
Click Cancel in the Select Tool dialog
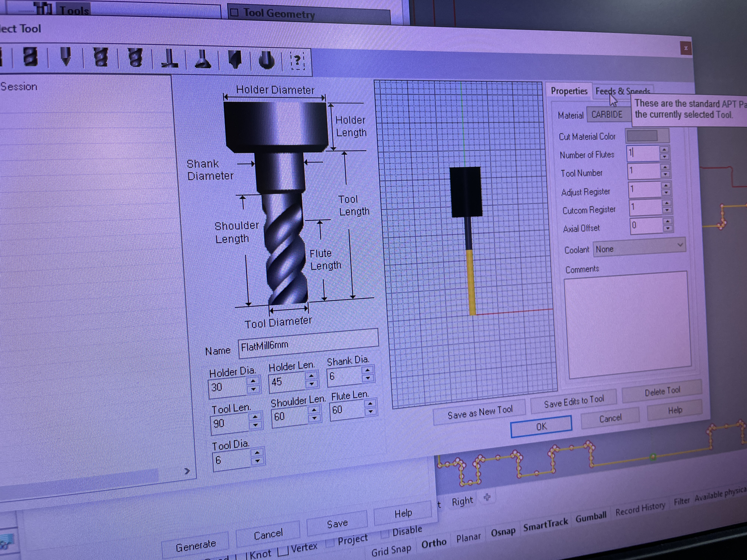pyautogui.click(x=610, y=418)
